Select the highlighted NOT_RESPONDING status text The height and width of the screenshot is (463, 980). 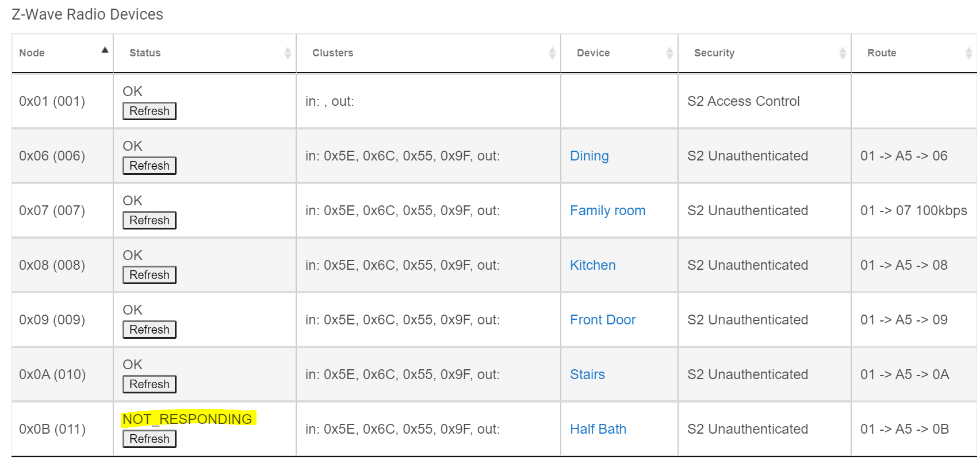tap(187, 419)
